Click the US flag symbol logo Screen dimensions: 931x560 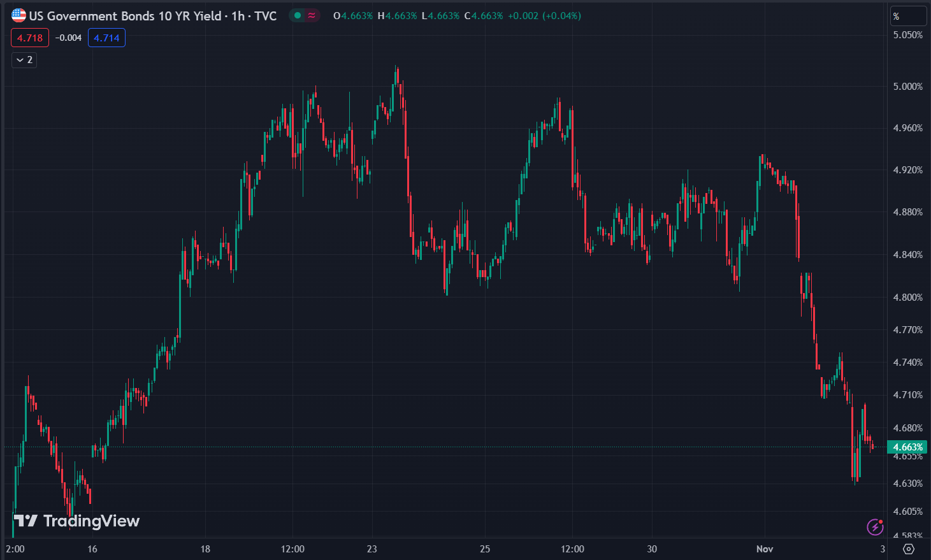[x=19, y=16]
